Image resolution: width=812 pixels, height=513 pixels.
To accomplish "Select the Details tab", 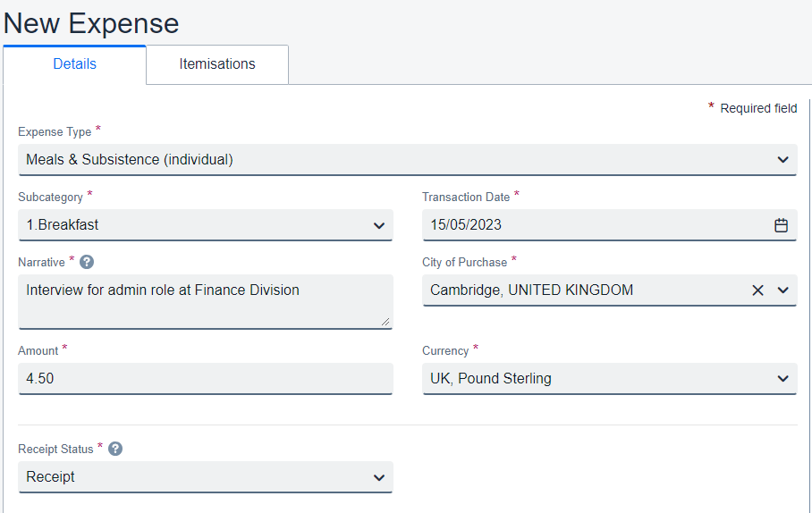I will click(74, 64).
